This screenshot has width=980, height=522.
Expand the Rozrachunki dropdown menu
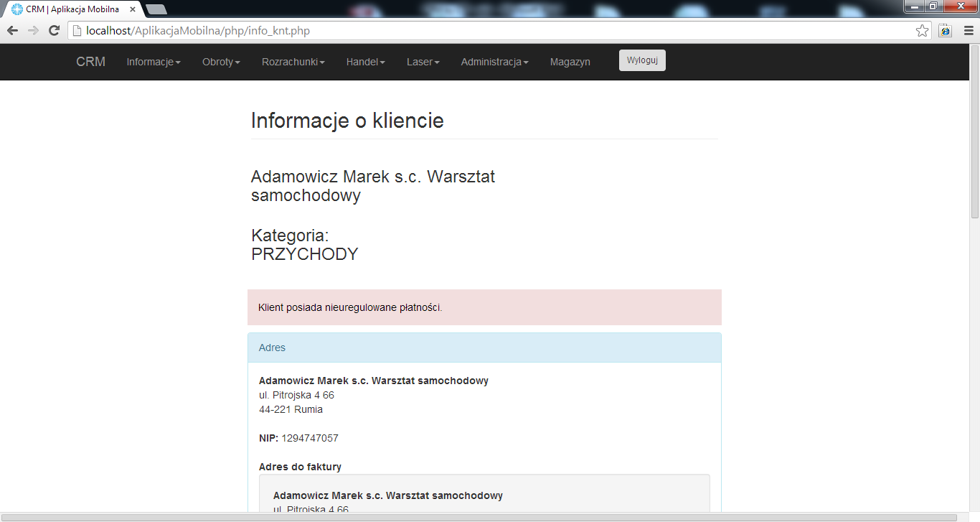(x=293, y=62)
